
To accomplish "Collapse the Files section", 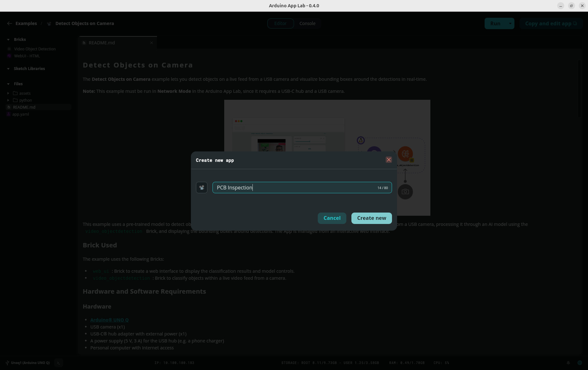I will click(8, 84).
